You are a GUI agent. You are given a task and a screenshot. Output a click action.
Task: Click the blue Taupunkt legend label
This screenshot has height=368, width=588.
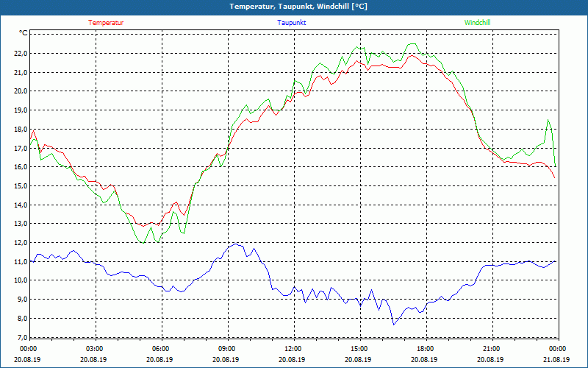coord(291,23)
